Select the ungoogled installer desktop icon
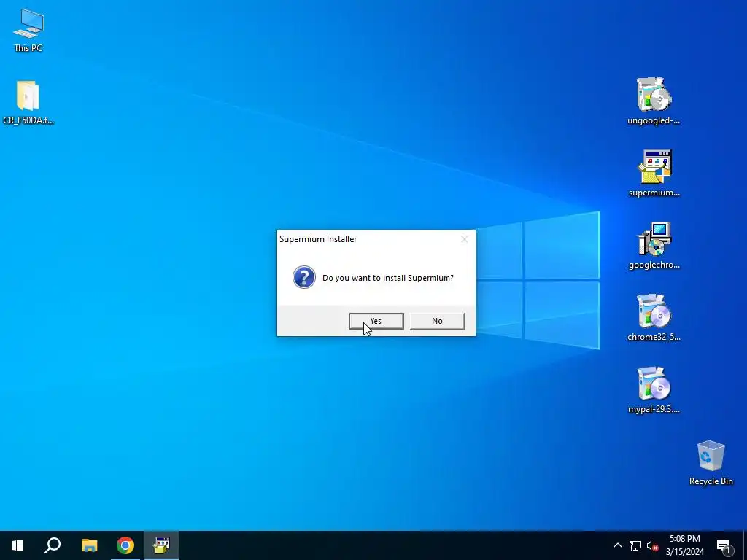The height and width of the screenshot is (560, 747). click(x=654, y=101)
